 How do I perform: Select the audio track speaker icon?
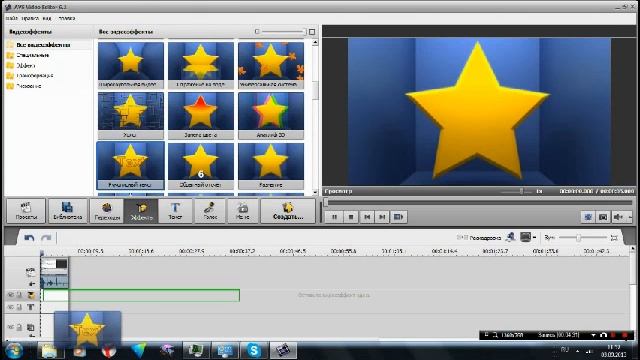tap(31, 283)
